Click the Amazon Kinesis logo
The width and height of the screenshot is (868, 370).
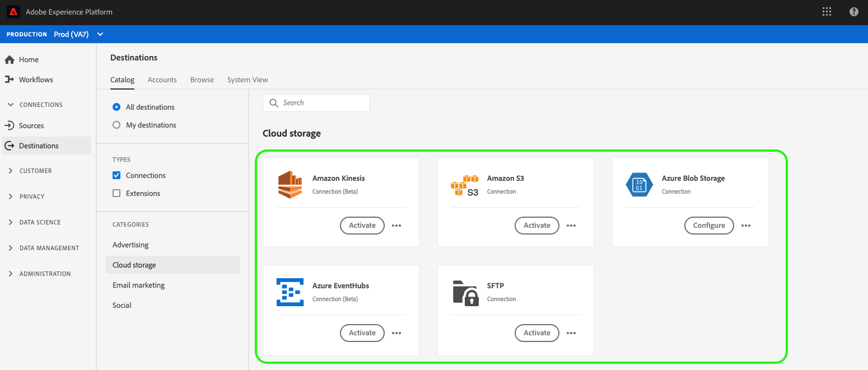[x=290, y=185]
